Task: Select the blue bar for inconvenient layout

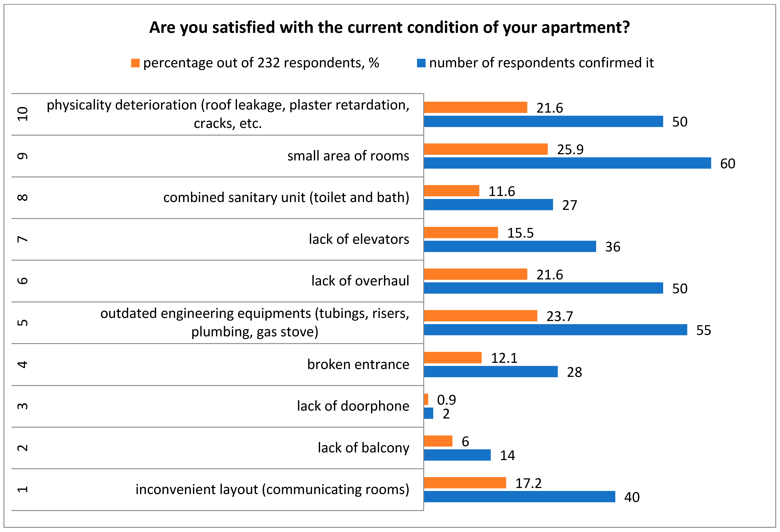Action: (519, 496)
